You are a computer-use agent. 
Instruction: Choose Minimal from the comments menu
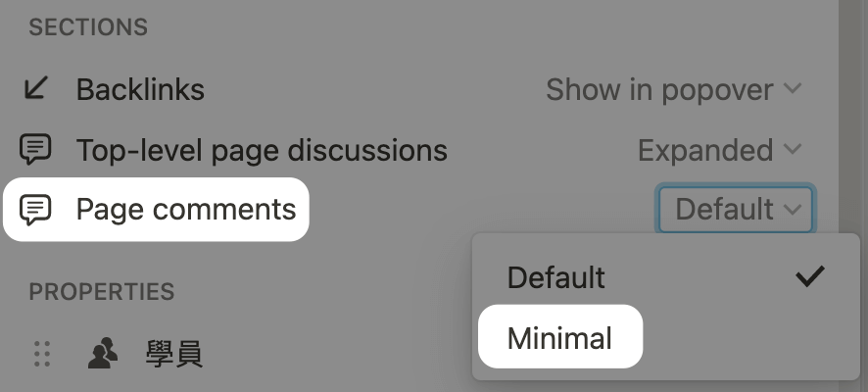coord(559,337)
